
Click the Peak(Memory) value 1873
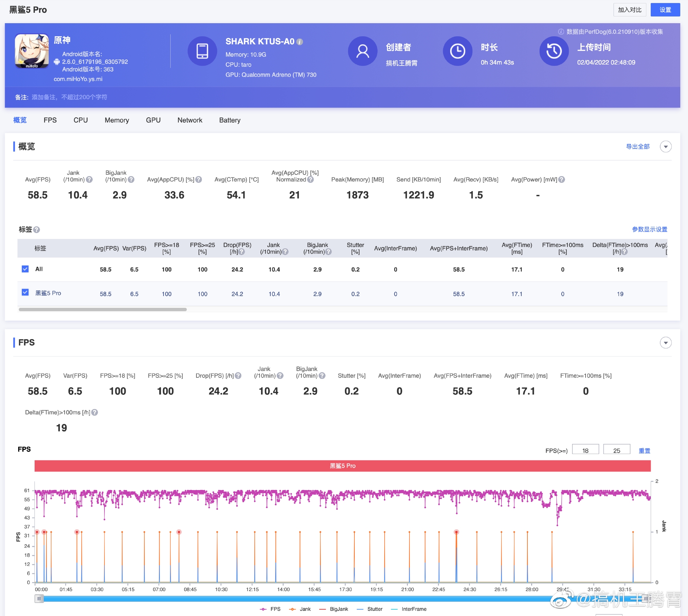pos(357,195)
